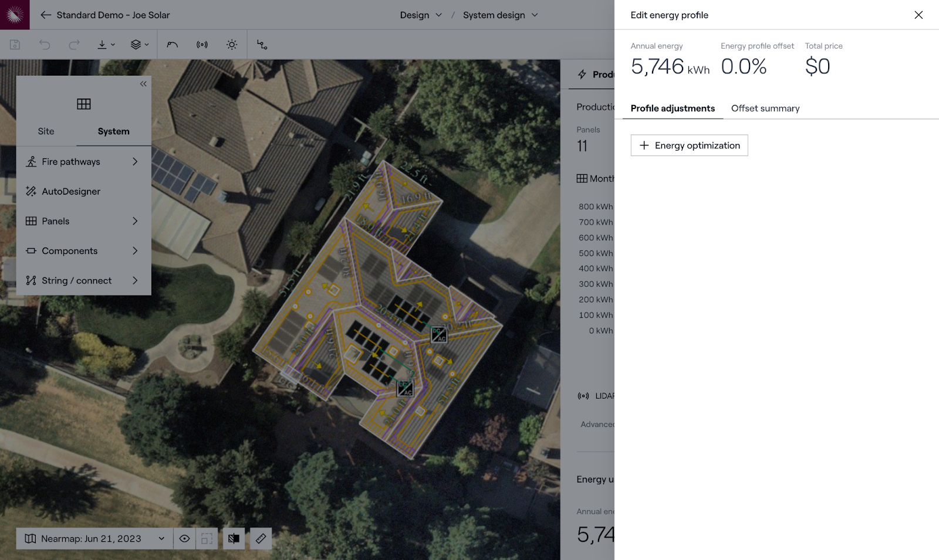
Task: Toggle the map imagery visibility eye
Action: click(x=184, y=538)
